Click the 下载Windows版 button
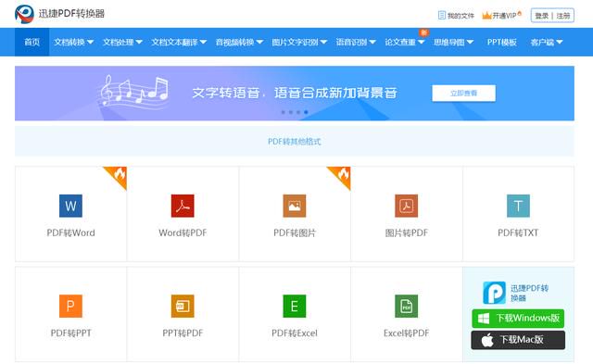Viewport: 593px width, 364px height. pyautogui.click(x=518, y=319)
